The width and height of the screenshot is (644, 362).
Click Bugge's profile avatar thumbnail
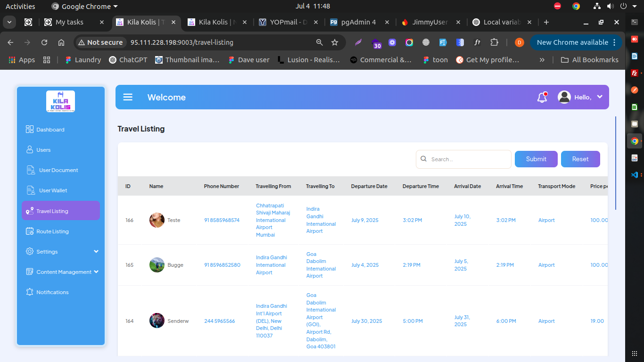click(157, 265)
